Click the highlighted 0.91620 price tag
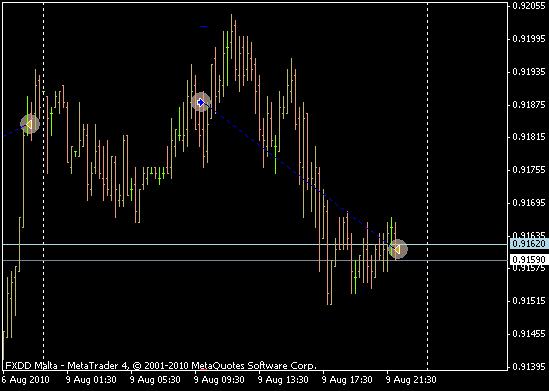Viewport: 549px width, 391px height. tap(528, 244)
